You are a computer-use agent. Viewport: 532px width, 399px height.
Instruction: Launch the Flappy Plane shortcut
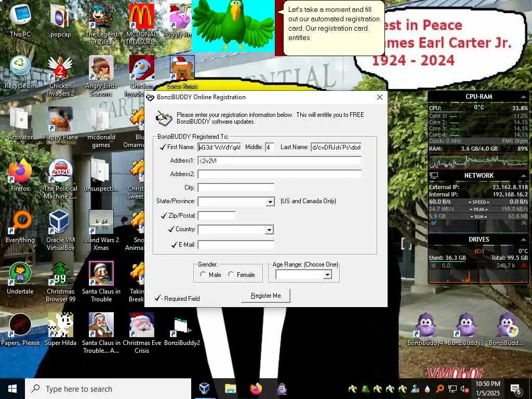point(60,124)
